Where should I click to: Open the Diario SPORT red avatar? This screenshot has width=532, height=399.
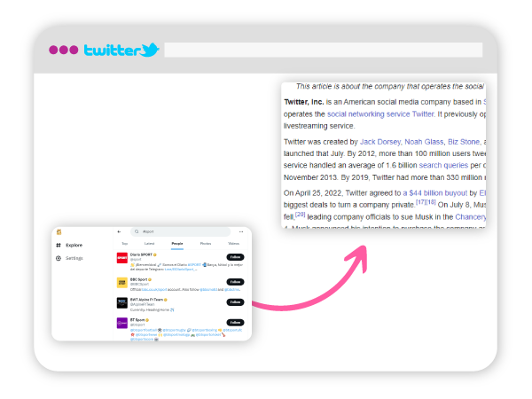pyautogui.click(x=122, y=257)
